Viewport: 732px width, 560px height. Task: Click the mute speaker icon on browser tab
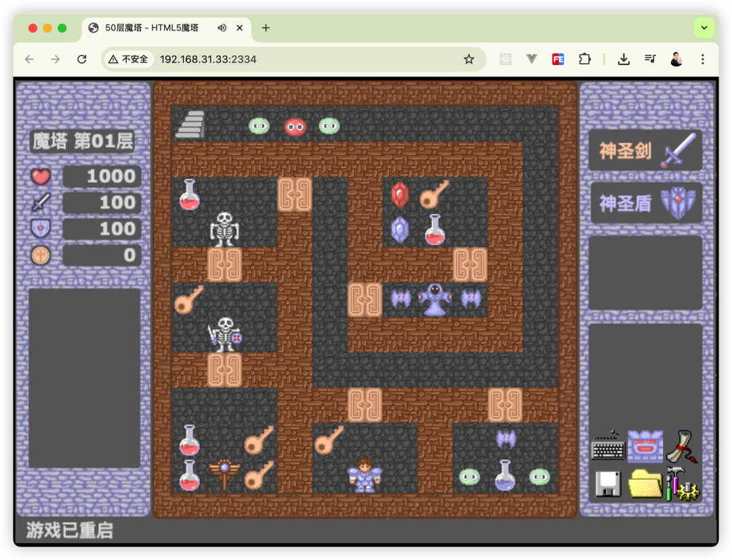tap(222, 28)
